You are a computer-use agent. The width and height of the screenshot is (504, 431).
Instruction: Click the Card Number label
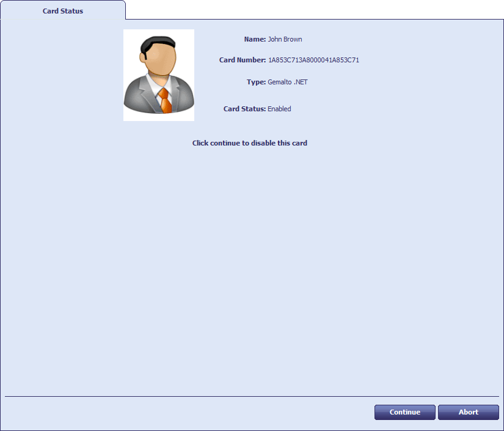tap(243, 60)
